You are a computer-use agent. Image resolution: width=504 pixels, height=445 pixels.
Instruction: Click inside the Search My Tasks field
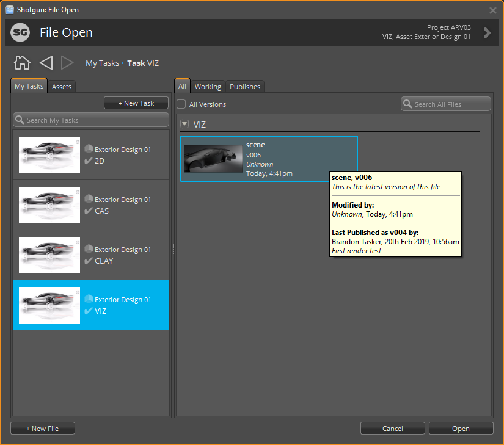click(x=92, y=120)
